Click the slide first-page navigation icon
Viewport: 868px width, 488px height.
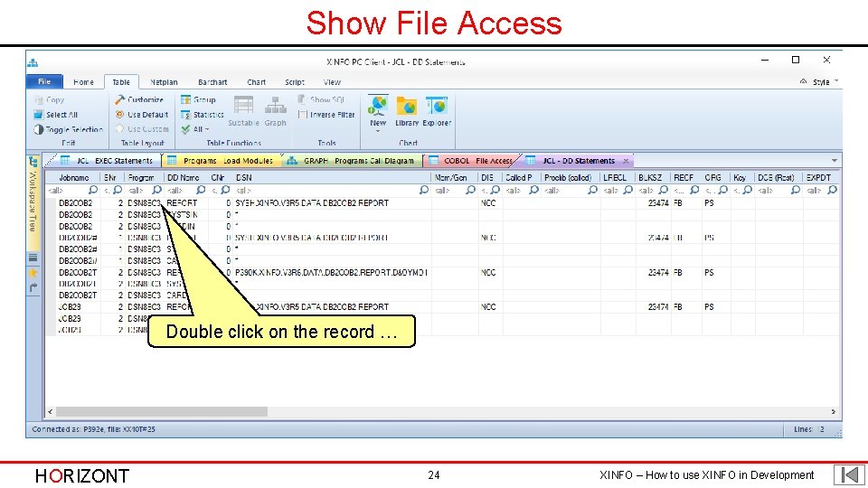tap(849, 474)
